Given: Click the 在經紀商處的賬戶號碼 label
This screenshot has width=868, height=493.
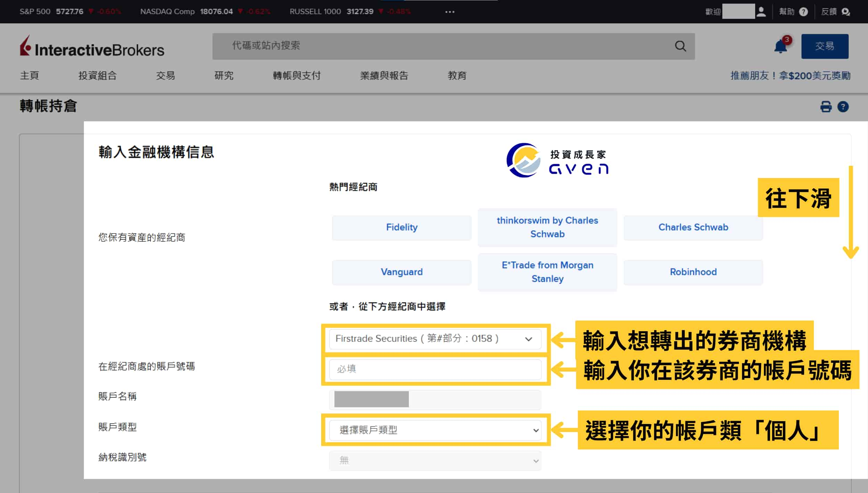Looking at the screenshot, I should pyautogui.click(x=147, y=367).
